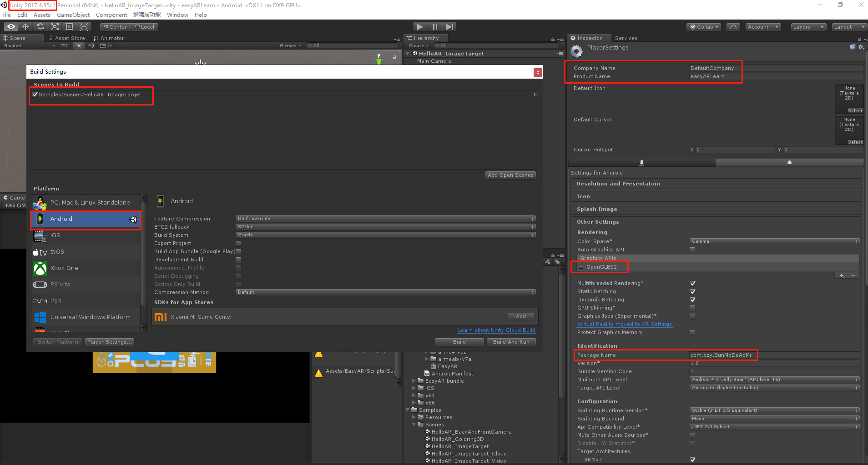Image resolution: width=868 pixels, height=465 pixels.
Task: Open the GameObject menu
Action: 73,15
